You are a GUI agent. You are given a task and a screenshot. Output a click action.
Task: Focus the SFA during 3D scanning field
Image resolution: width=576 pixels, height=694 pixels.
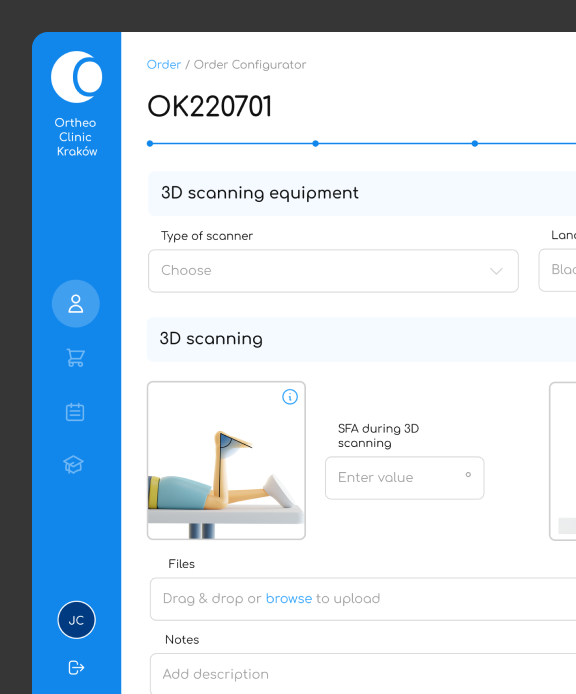405,478
